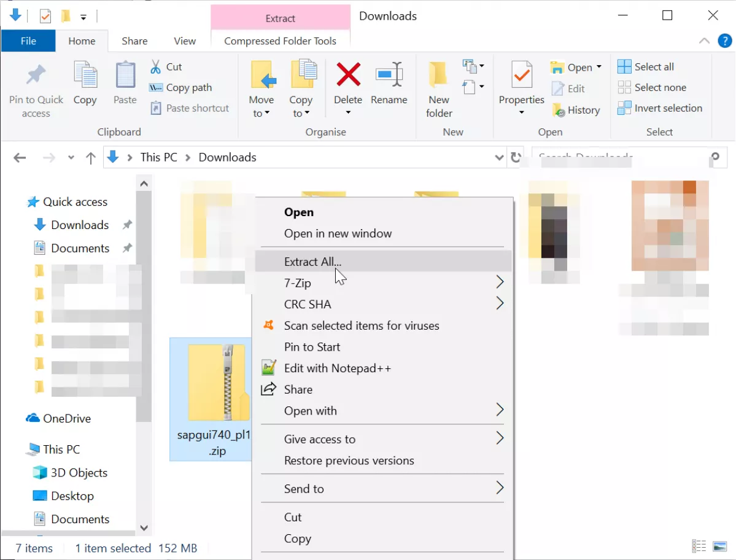736x560 pixels.
Task: Refresh the Downloads folder view
Action: pyautogui.click(x=516, y=157)
